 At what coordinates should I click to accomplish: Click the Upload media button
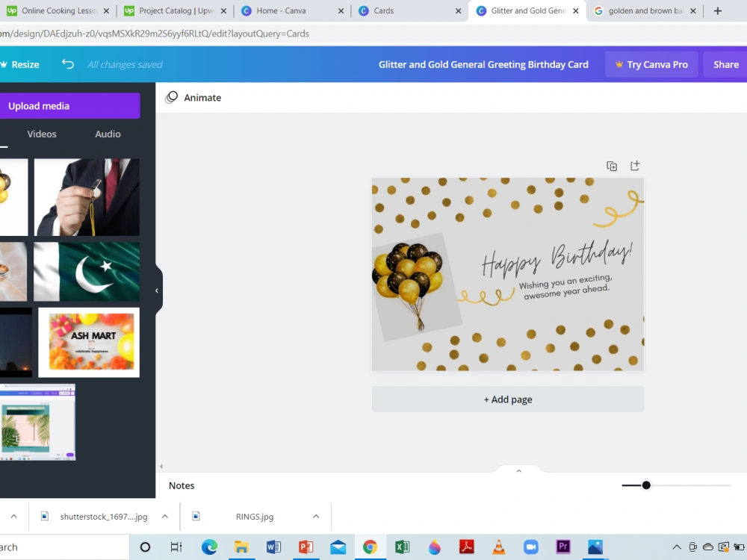[x=69, y=106]
